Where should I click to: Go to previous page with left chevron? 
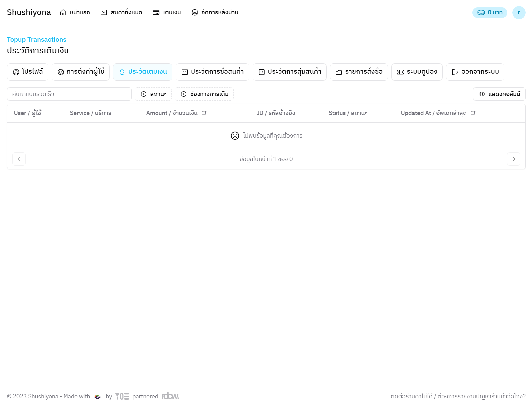(19, 159)
